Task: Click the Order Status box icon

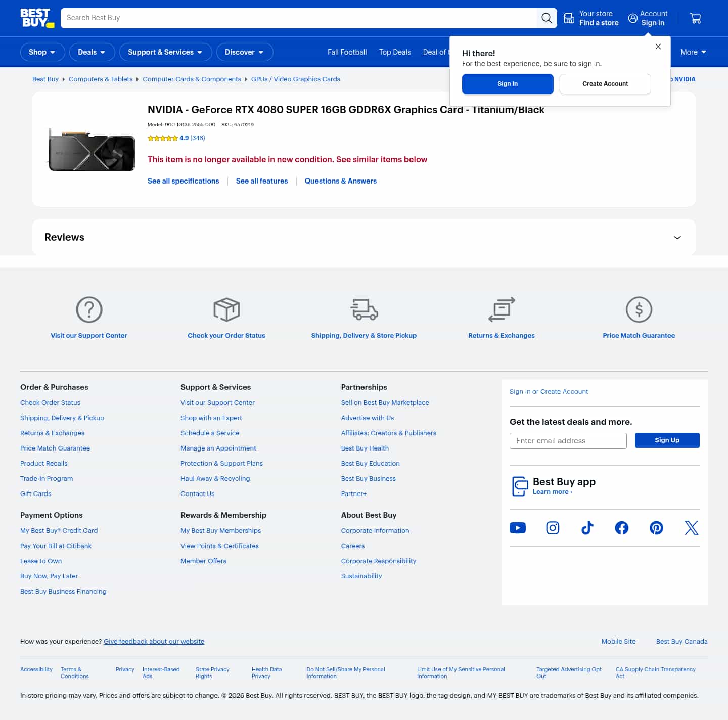Action: (x=226, y=309)
